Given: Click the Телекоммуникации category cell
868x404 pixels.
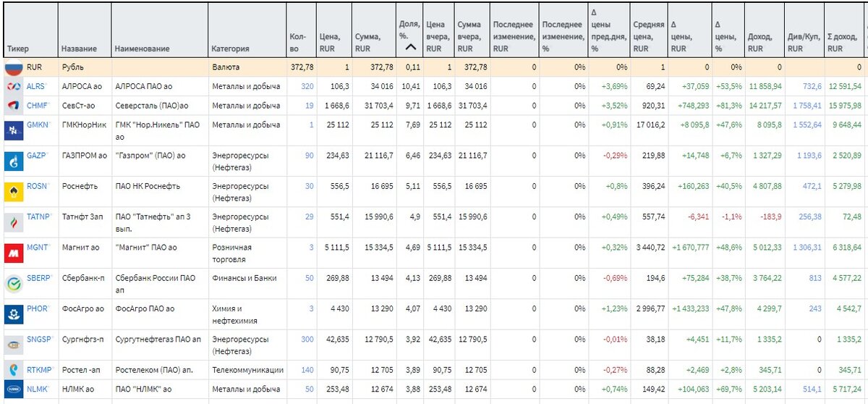Looking at the screenshot, I should (247, 370).
